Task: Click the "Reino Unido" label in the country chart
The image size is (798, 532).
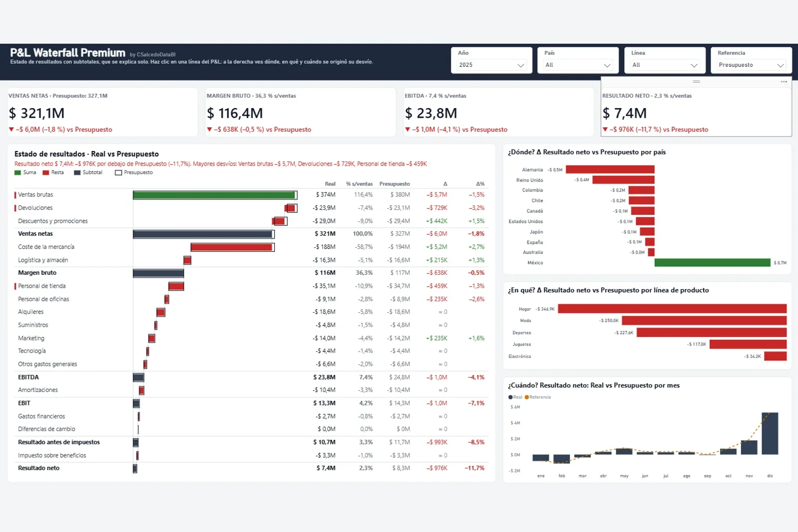Action: (530, 180)
